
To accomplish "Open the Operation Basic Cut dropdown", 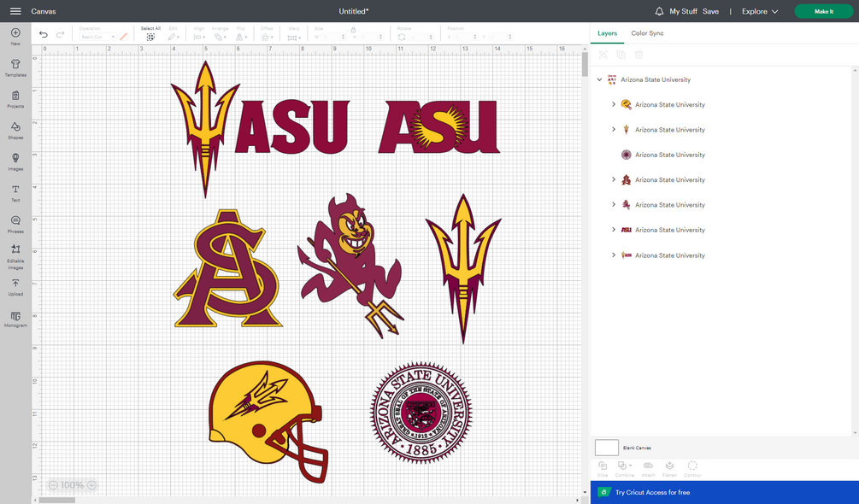I will 97,37.
